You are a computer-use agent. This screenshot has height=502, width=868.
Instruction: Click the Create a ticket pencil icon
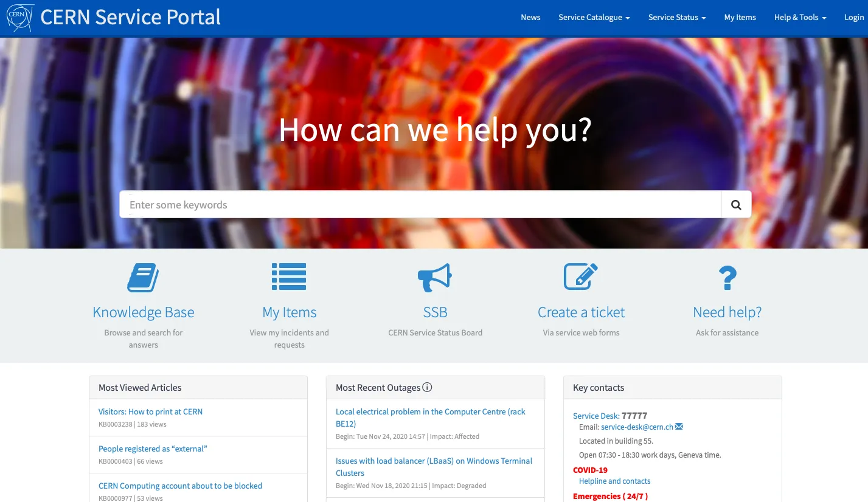point(581,277)
